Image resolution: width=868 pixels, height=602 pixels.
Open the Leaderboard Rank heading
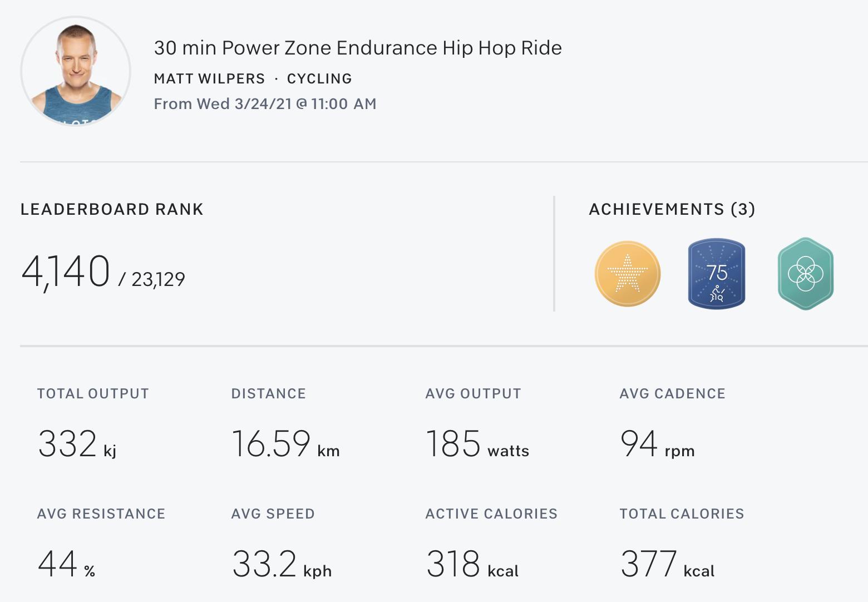click(x=112, y=209)
